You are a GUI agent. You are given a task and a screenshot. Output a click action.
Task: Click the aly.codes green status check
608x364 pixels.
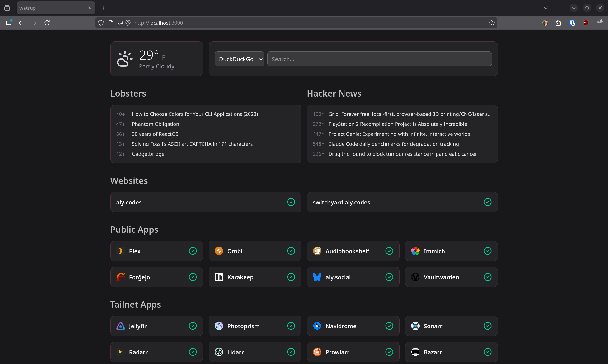(291, 202)
